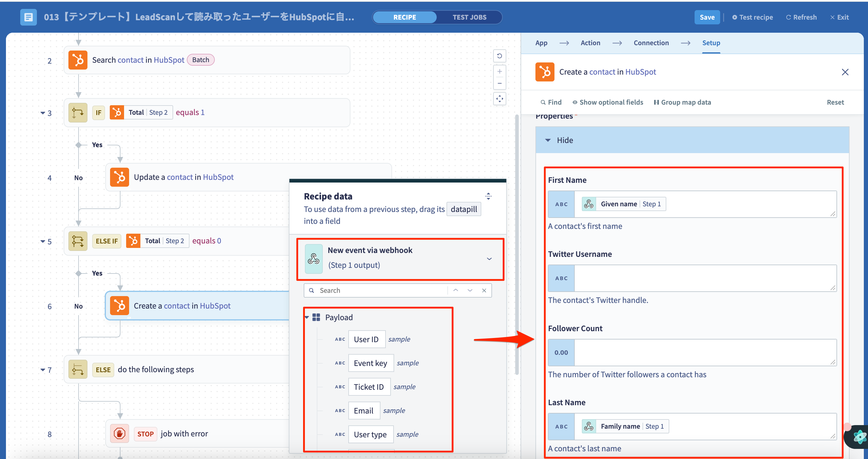Toggle ABC type selector for Last Name field
Image resolution: width=868 pixels, height=459 pixels.
[561, 426]
